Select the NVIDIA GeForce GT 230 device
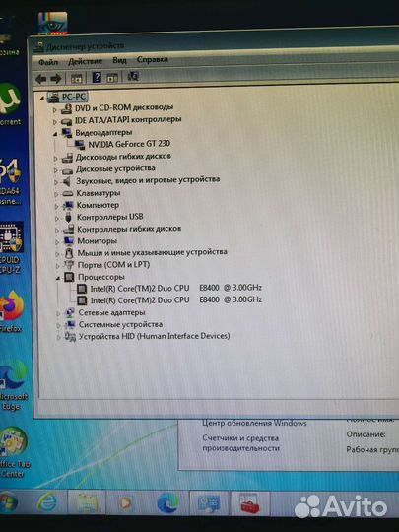 (x=129, y=144)
